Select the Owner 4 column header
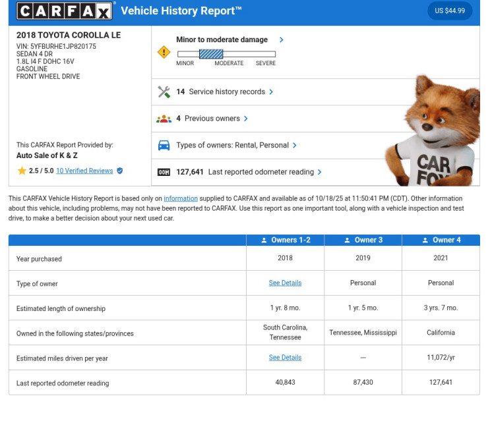490x448 pixels. tap(441, 240)
